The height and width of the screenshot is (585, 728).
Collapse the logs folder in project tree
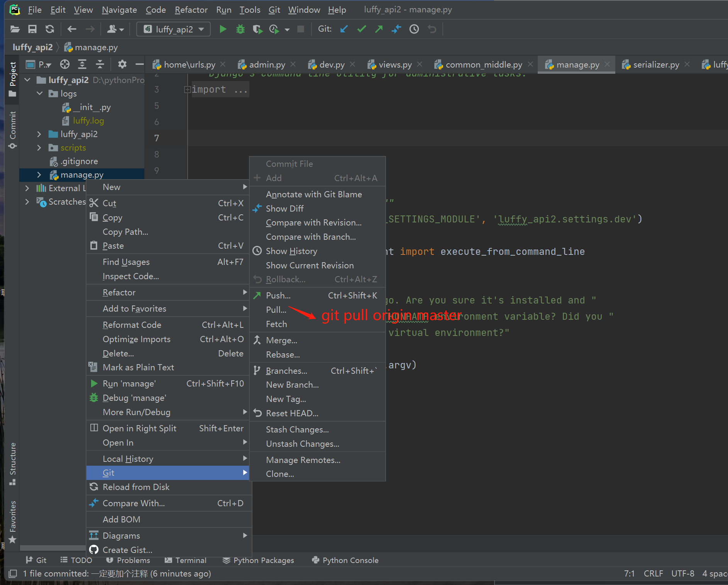pos(39,94)
